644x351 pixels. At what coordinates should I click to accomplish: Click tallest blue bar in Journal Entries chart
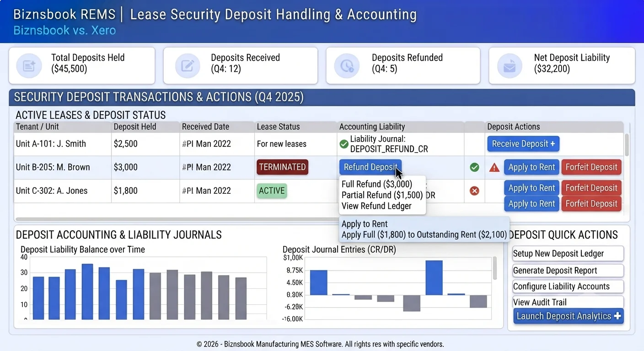[434, 278]
